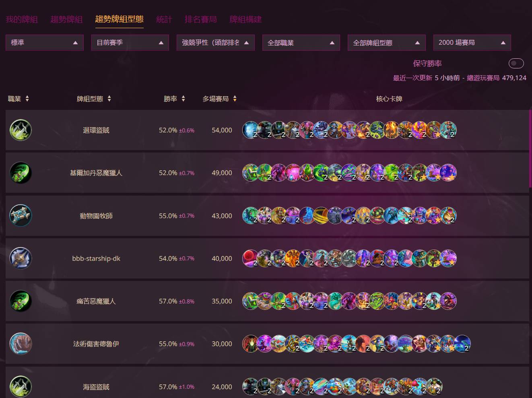Viewport: 532px width, 398px height.
Task: Click Druid class icon in 法術傷害德魯伊 row
Action: [21, 344]
